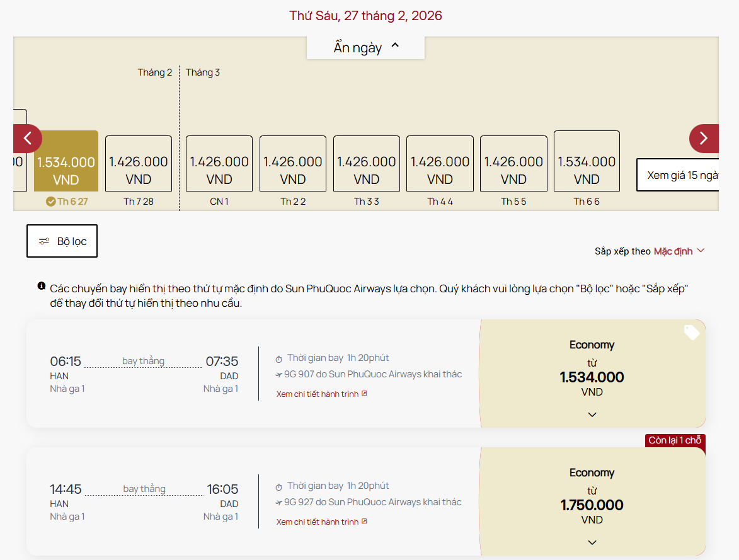Collapse the date bar with Ẩn ngày
This screenshot has height=560, width=739.
(365, 47)
